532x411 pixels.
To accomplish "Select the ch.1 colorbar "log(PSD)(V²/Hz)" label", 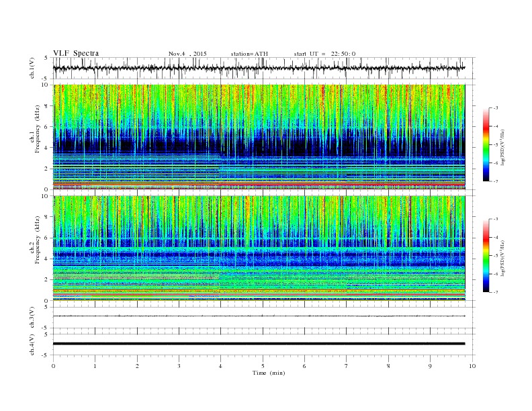I will pos(504,147).
